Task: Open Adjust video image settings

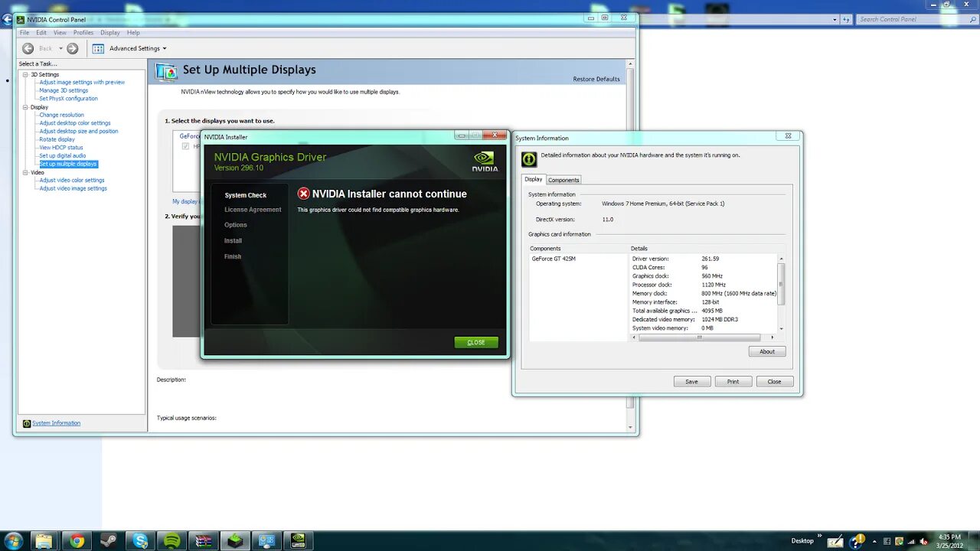Action: 73,188
